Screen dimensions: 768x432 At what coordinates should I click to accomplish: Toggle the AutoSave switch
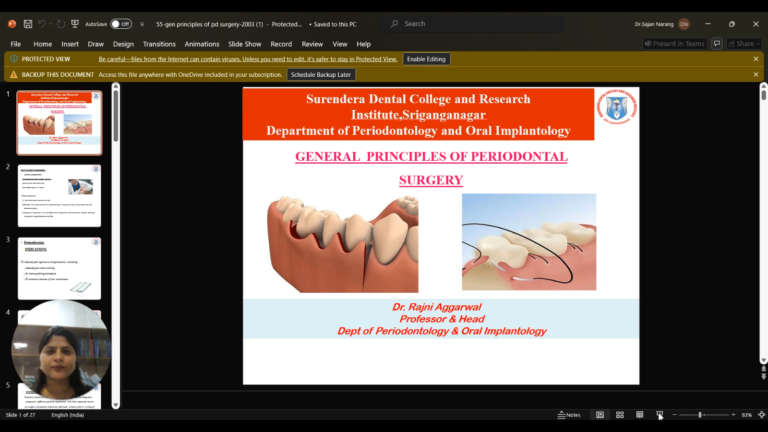pos(121,24)
